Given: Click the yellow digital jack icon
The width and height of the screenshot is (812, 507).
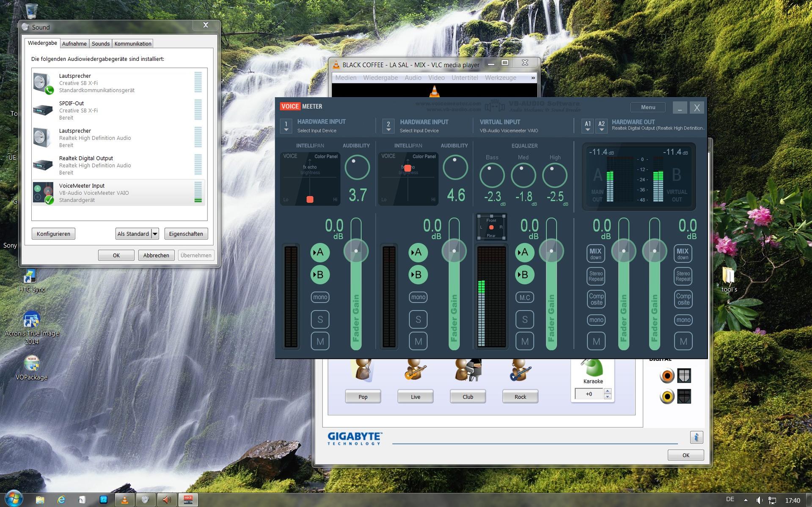Looking at the screenshot, I should click(667, 397).
